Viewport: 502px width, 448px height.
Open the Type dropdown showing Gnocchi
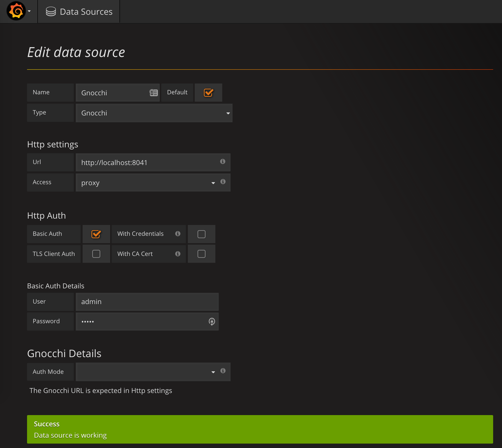154,113
